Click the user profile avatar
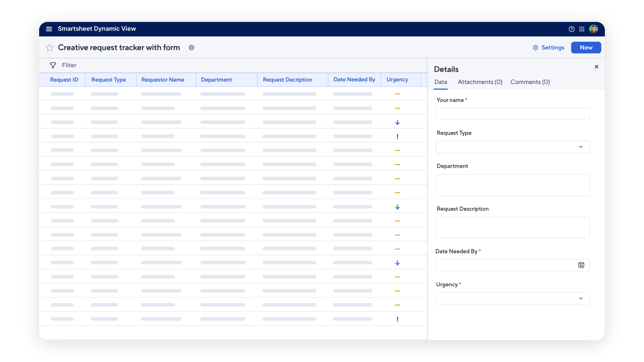Screen dimensions: 644x362 click(593, 29)
